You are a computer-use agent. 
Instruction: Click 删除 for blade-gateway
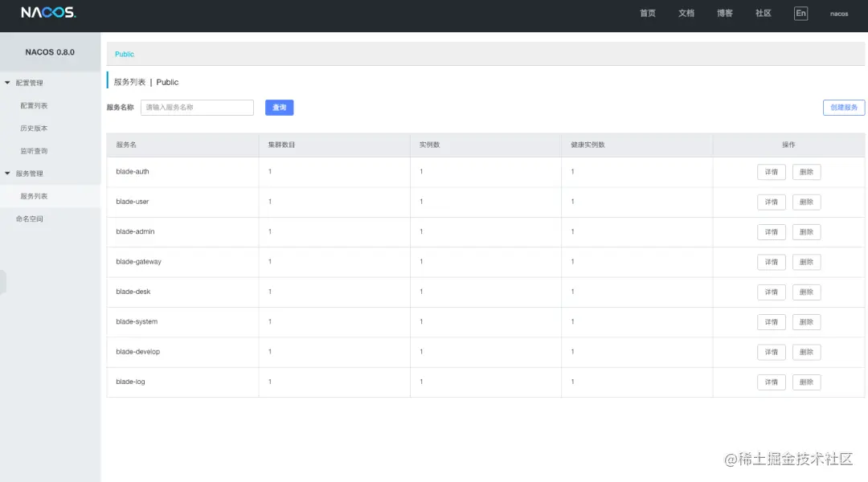click(x=806, y=262)
